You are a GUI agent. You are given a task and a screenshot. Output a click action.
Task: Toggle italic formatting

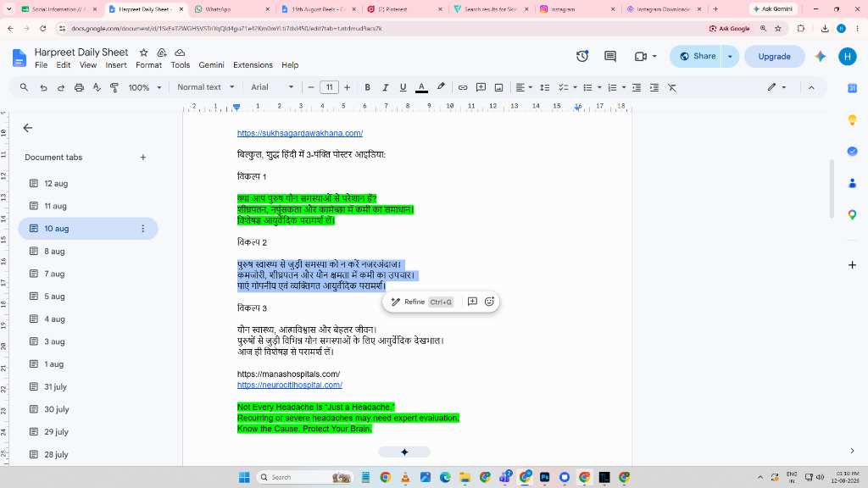point(386,87)
